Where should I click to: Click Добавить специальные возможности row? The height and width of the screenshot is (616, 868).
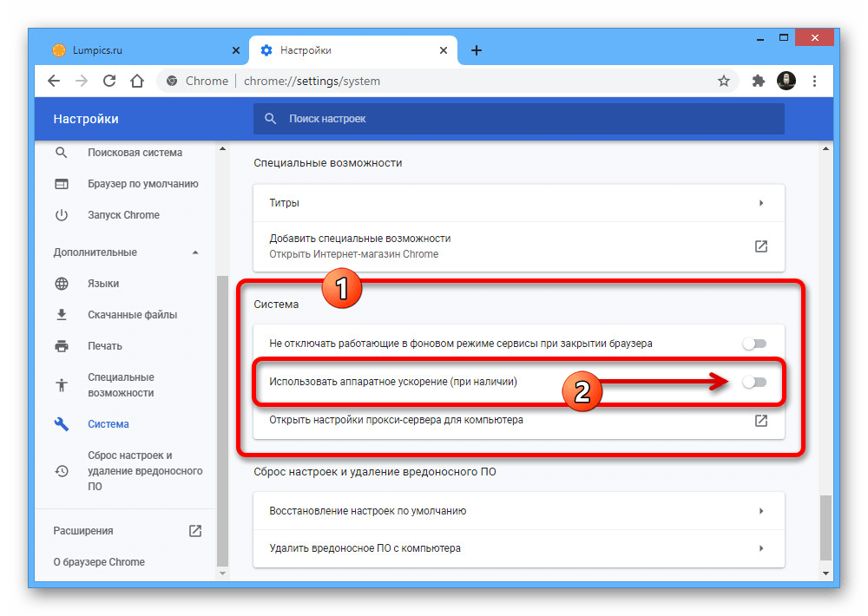pyautogui.click(x=519, y=246)
